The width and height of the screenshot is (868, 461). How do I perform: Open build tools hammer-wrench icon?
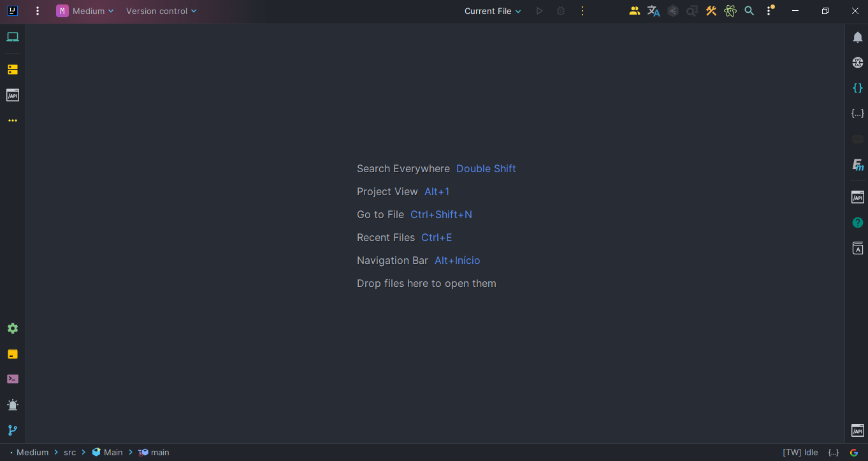[x=711, y=11]
